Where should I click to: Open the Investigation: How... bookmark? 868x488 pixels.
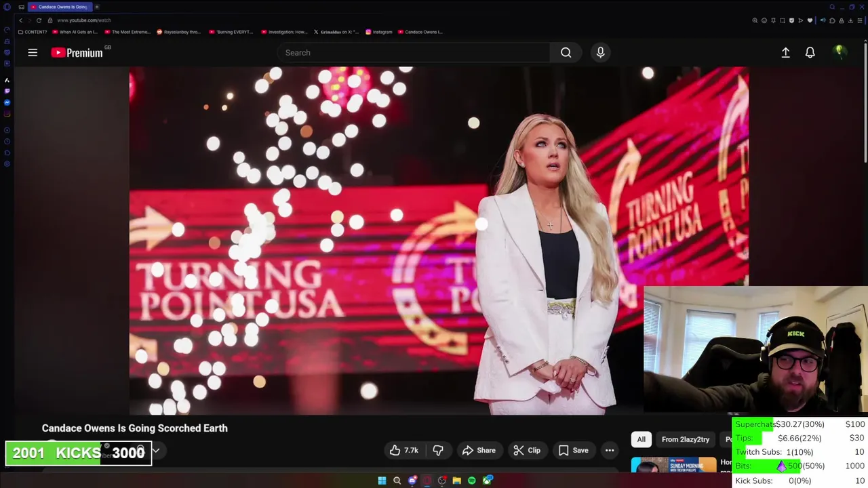pyautogui.click(x=283, y=32)
